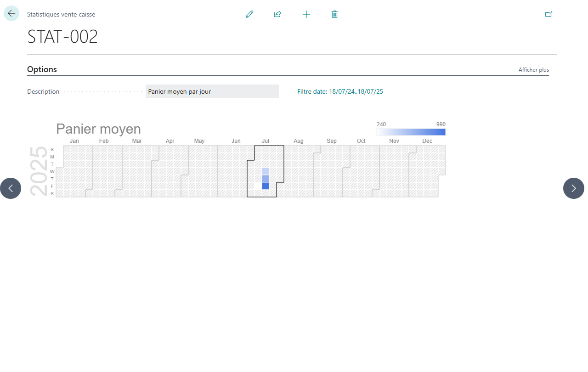Go to previous record arrow
This screenshot has height=372, width=588.
click(x=11, y=188)
